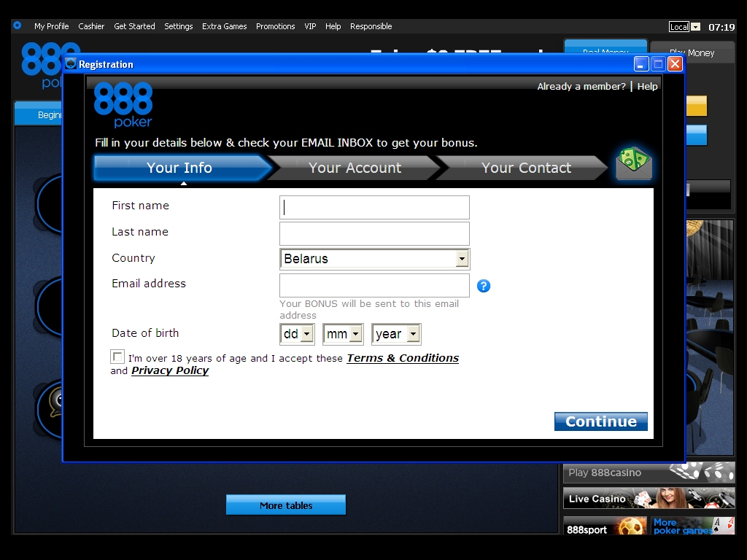Click the blue email help question icon
Screen dimensions: 747x560
pyautogui.click(x=484, y=286)
